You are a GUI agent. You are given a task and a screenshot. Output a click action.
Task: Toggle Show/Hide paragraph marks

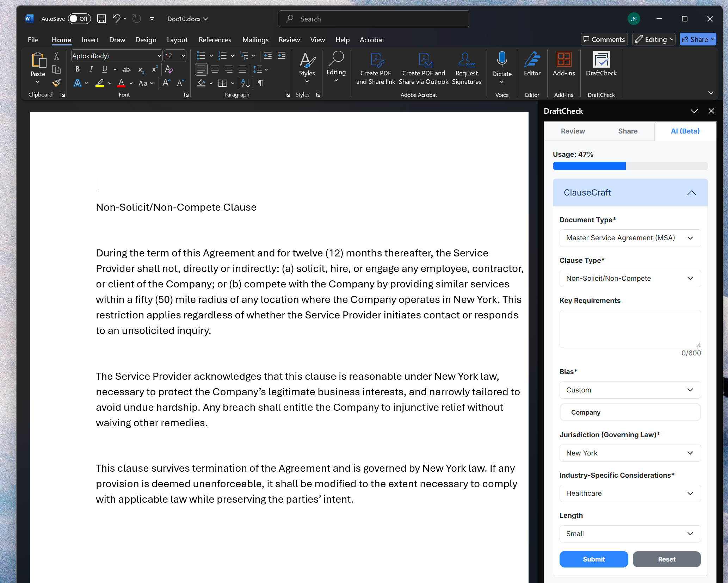[261, 83]
